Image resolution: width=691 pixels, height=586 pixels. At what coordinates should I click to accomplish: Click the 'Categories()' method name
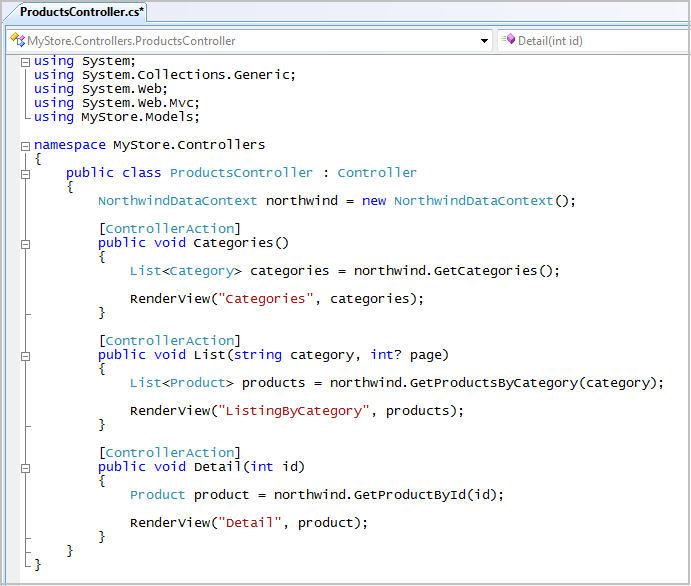point(241,243)
